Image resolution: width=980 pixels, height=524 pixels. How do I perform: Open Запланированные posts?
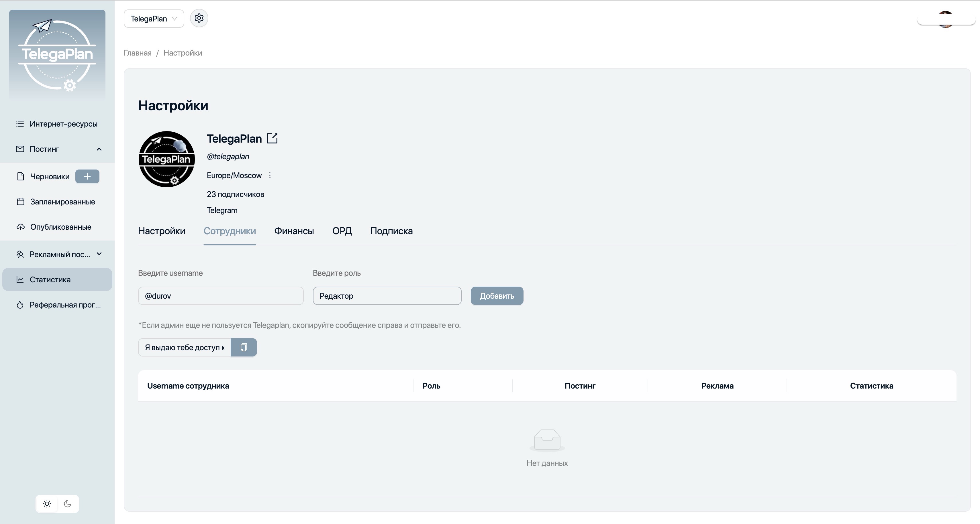[x=57, y=202]
